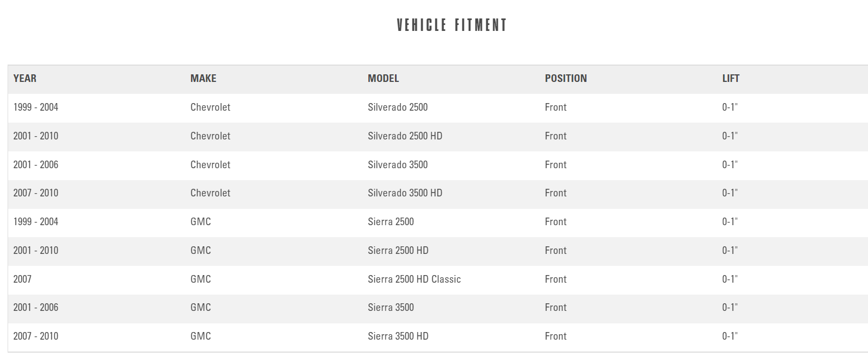This screenshot has height=357, width=868.
Task: Click GMC in the Sierra 3500 row
Action: (201, 308)
